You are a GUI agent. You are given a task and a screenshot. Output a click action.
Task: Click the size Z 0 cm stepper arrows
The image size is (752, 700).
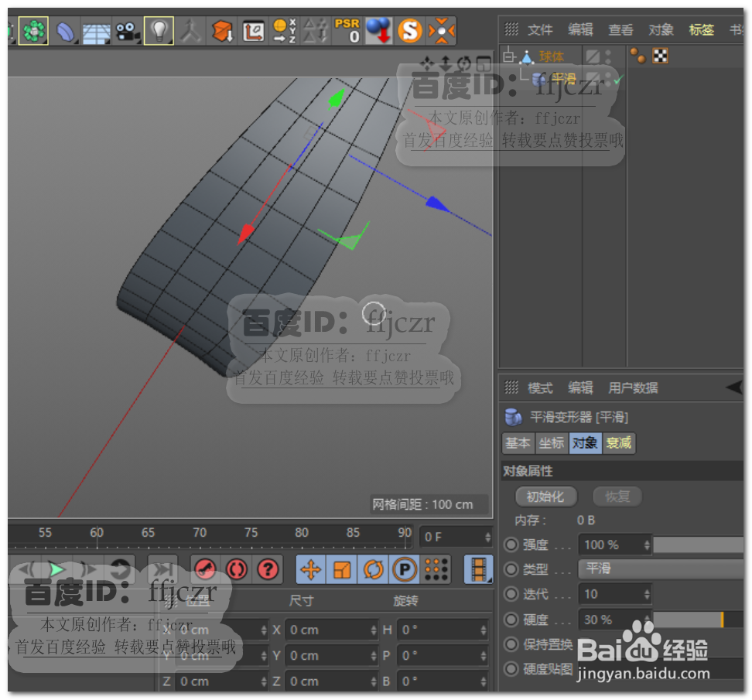tap(374, 681)
